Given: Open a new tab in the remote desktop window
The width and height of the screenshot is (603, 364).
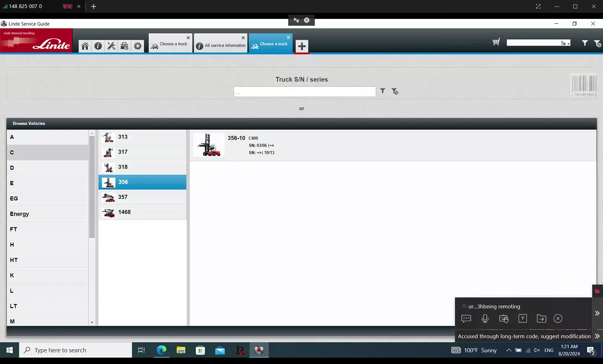Looking at the screenshot, I should [x=94, y=6].
